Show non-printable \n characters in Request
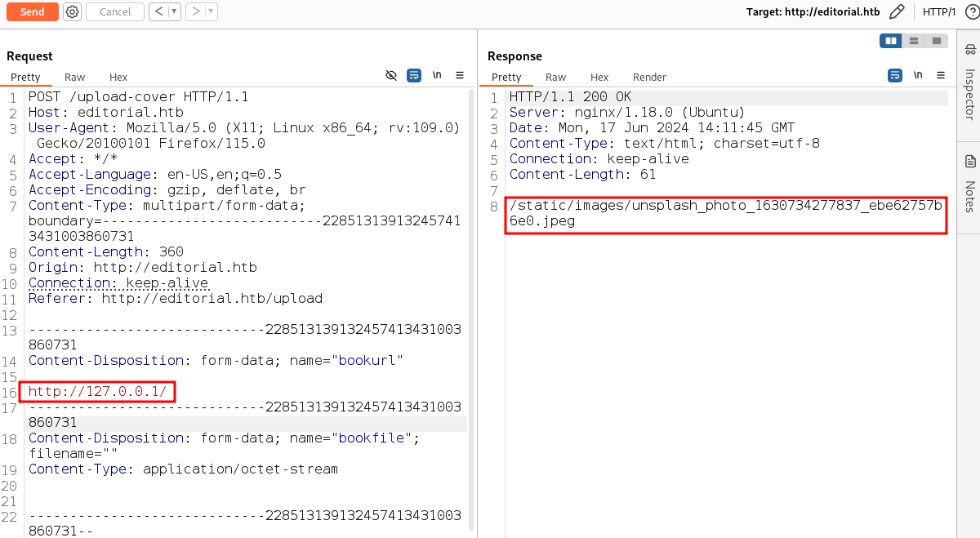 [437, 75]
